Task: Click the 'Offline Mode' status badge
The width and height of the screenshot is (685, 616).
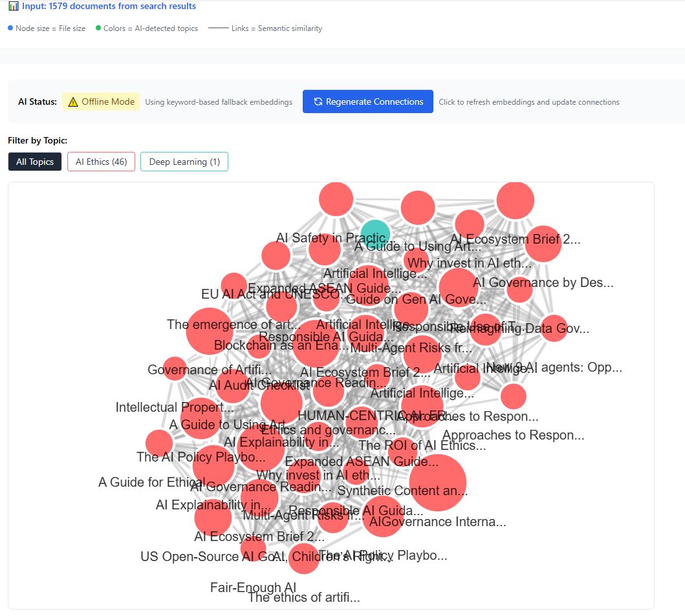Action: point(101,101)
